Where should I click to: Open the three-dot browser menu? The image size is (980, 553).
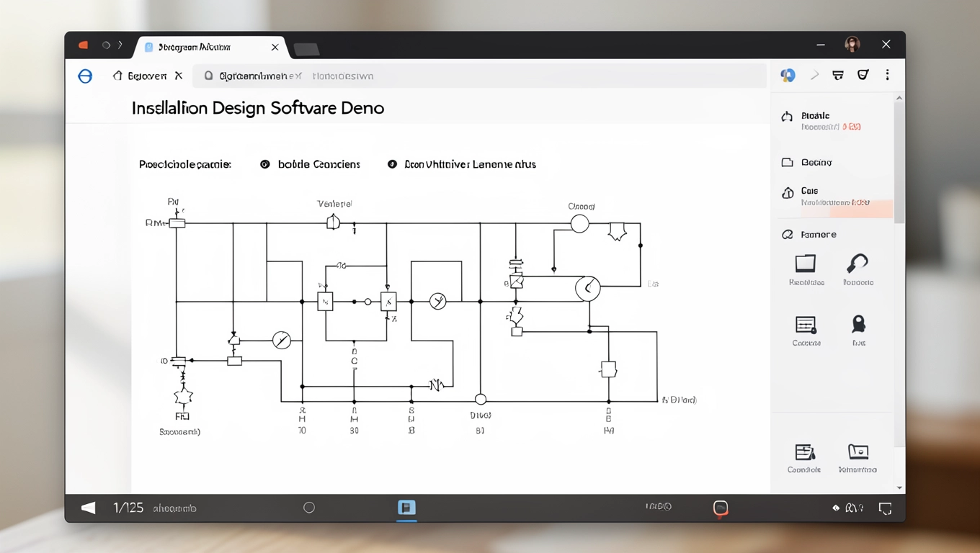point(887,75)
